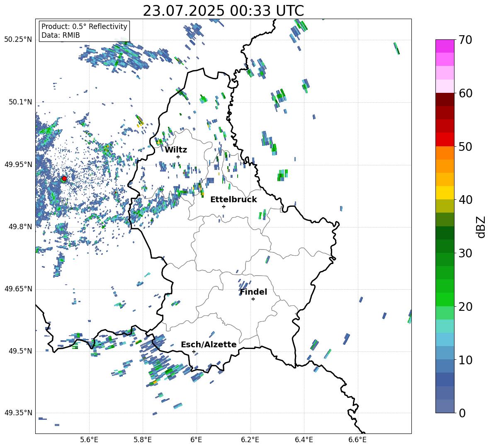Click the colorbar tick label 0
This screenshot has height=448, width=491.
tap(462, 413)
